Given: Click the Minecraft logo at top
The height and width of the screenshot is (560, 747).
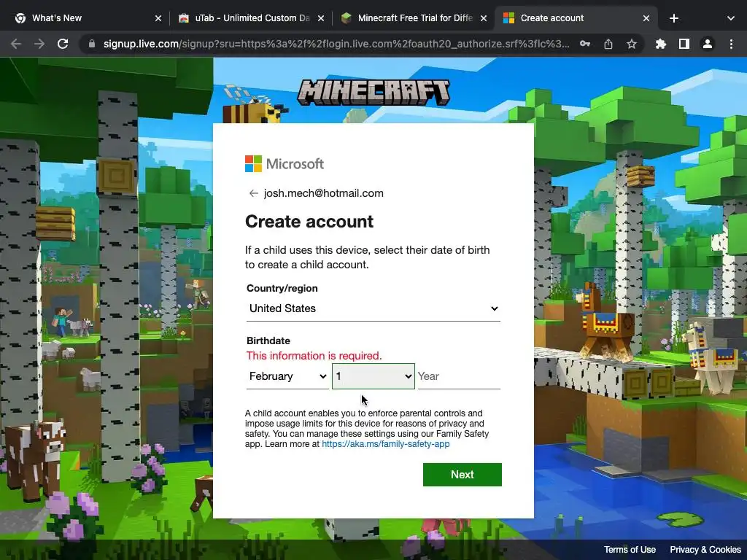Looking at the screenshot, I should point(373,92).
